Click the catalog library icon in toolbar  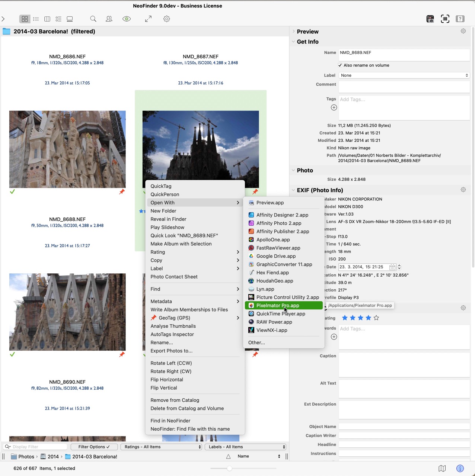tap(430, 19)
